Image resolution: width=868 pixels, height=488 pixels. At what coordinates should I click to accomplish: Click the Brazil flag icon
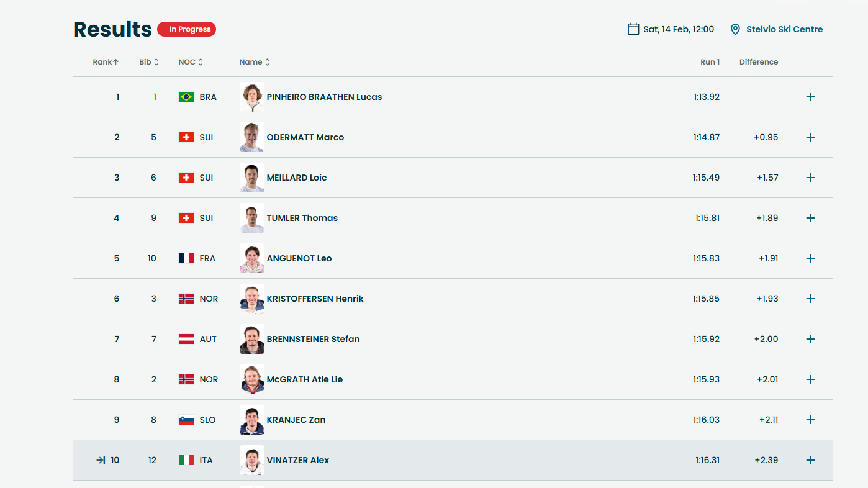point(186,97)
